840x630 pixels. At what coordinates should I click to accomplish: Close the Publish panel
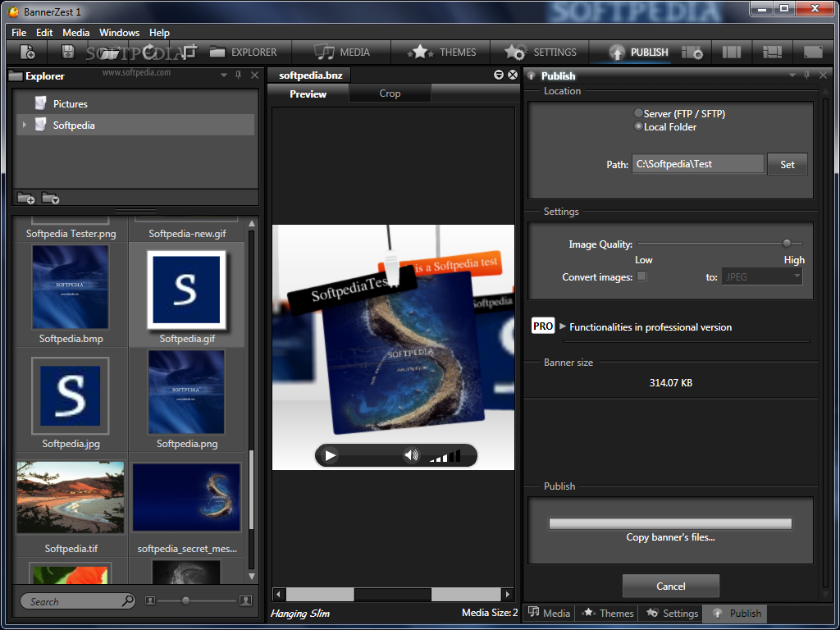point(823,75)
